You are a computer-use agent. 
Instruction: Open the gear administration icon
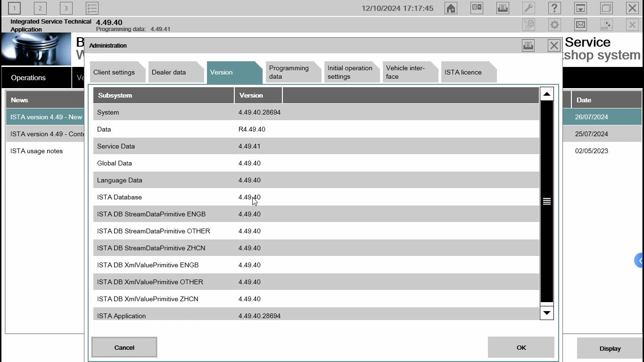[x=554, y=25]
